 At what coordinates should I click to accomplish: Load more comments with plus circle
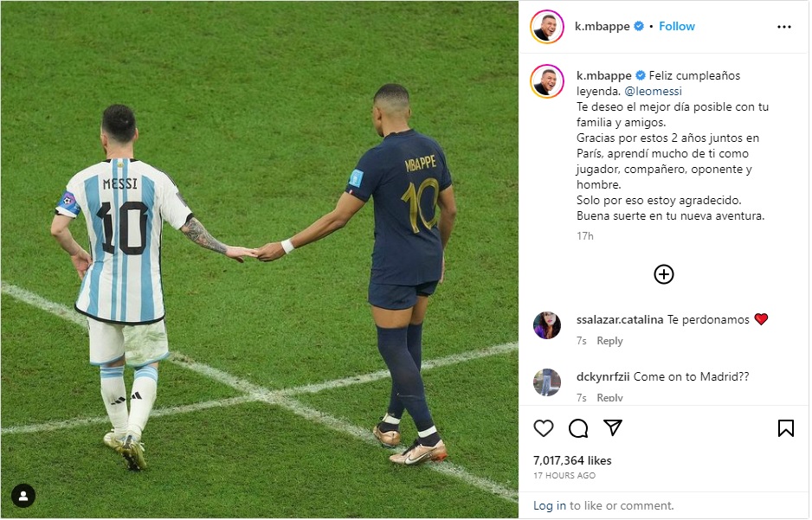(x=664, y=275)
